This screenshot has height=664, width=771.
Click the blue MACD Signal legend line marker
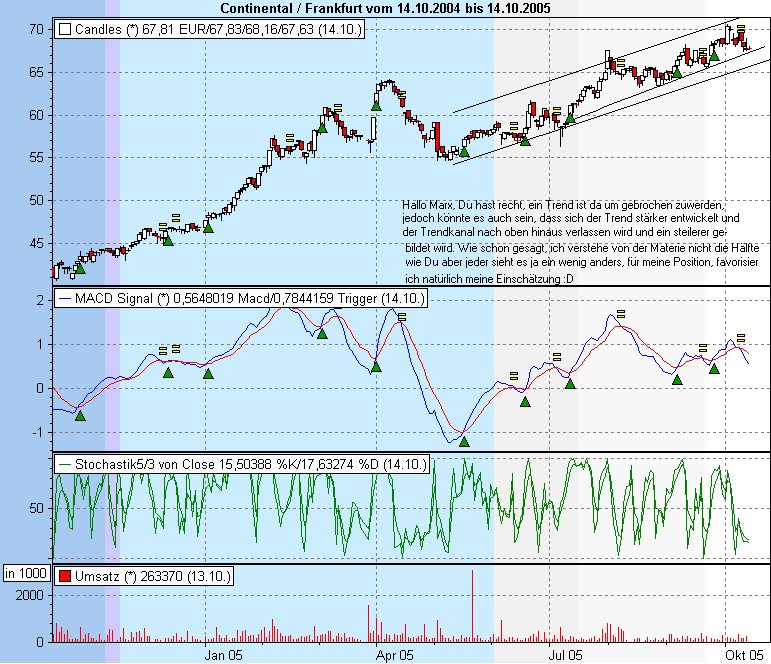[65, 299]
